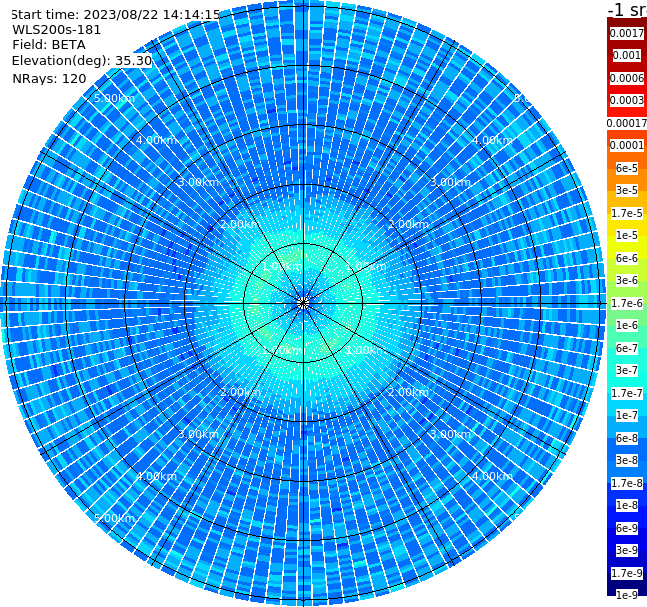Select the 4.00km ring label in southeast quadrant

coord(492,476)
